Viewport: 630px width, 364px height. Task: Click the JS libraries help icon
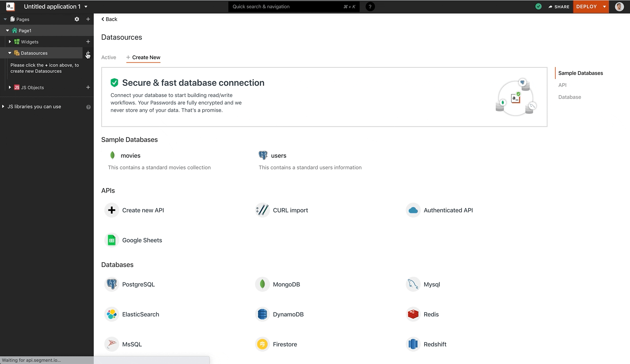point(88,107)
